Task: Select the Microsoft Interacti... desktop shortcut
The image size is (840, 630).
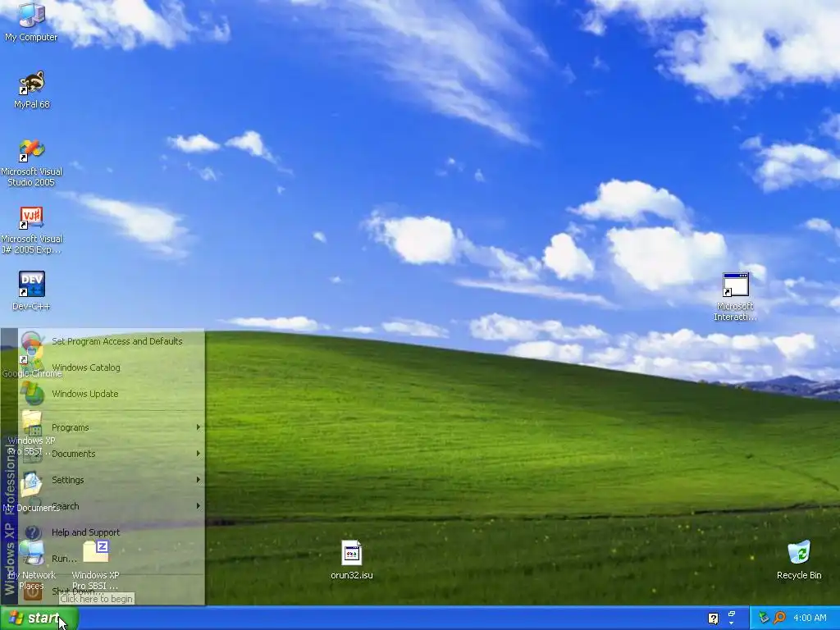Action: 735,297
